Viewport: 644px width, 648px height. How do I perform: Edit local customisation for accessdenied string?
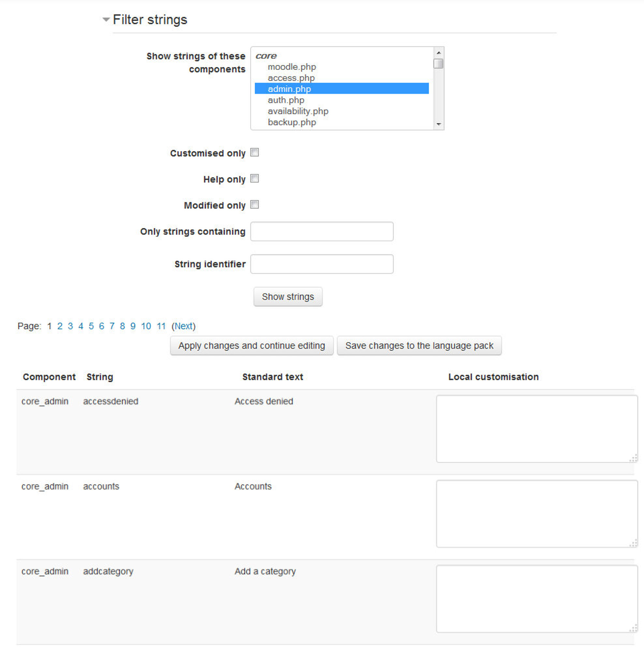536,429
